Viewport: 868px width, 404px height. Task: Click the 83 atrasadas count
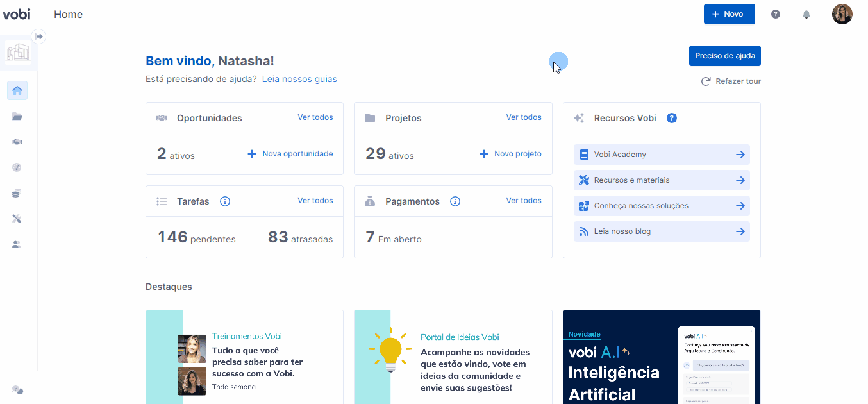[x=300, y=238]
